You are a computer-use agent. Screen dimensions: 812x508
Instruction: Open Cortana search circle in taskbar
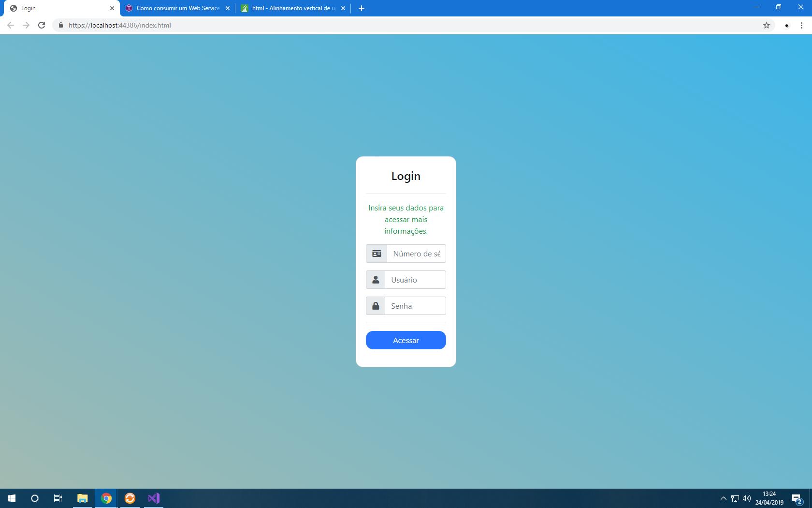point(35,498)
